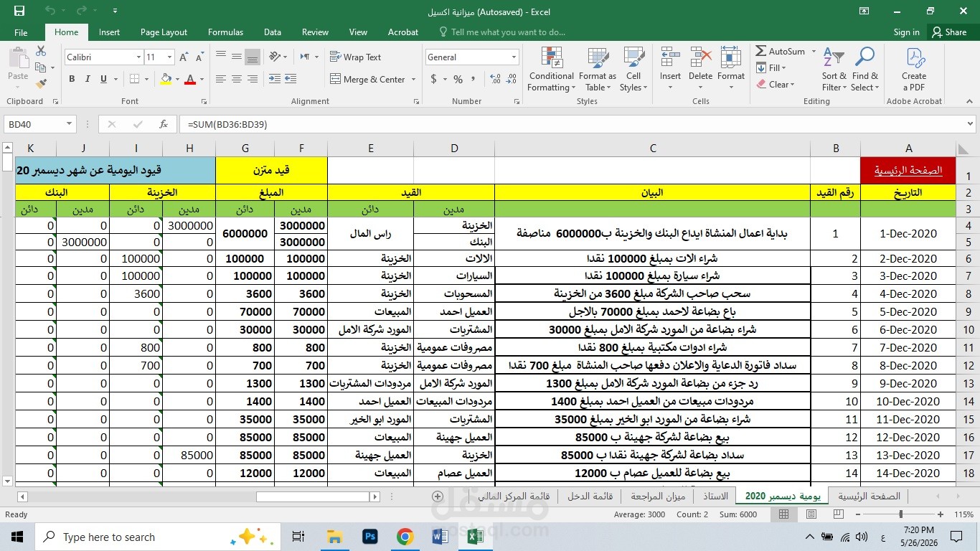Click the Format Painter brush icon
The image size is (980, 551).
pos(41,83)
